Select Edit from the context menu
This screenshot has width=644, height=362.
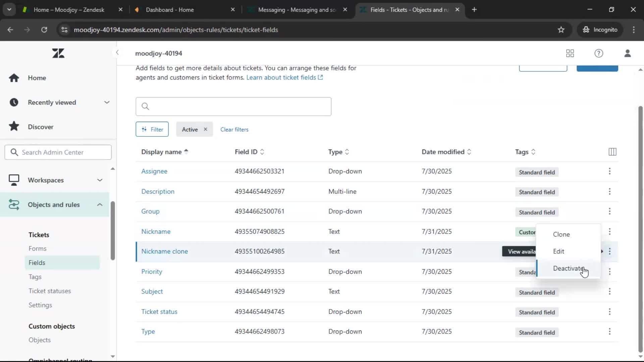(568, 251)
